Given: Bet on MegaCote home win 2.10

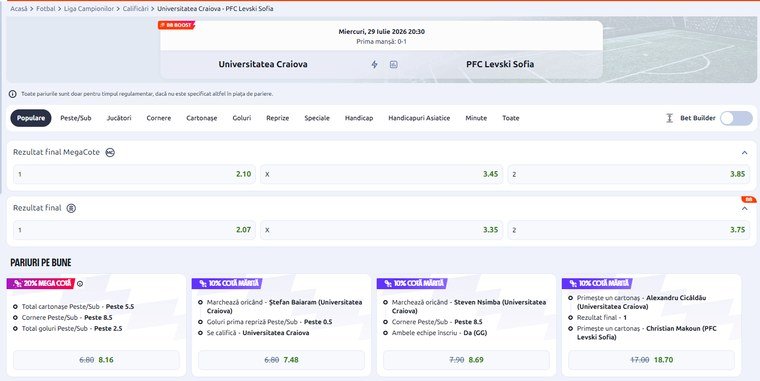Looking at the screenshot, I should 134,174.
